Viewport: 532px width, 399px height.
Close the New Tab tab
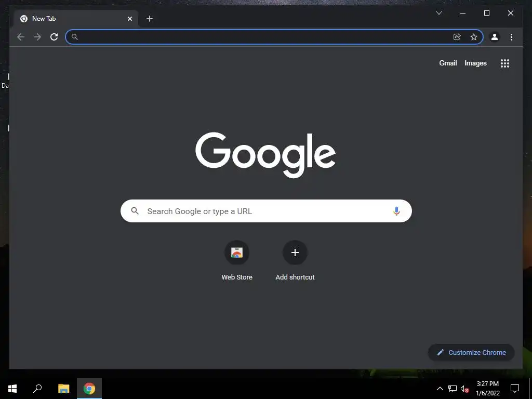point(130,19)
